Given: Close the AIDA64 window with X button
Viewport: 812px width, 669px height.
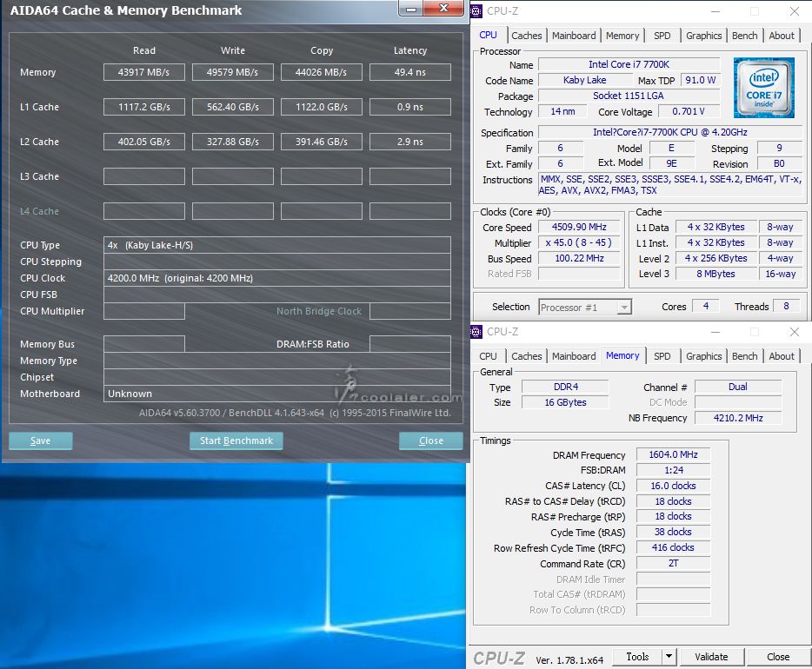Looking at the screenshot, I should pos(443,9).
